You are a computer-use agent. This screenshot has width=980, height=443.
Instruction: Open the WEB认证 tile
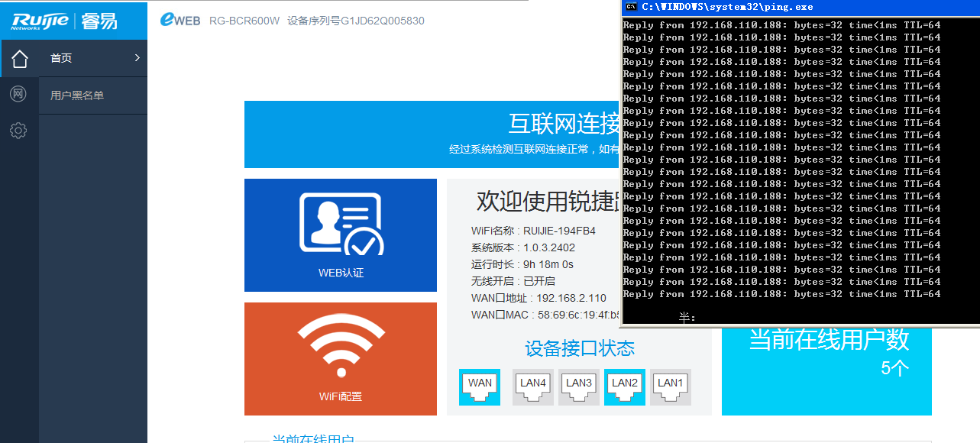(x=341, y=235)
